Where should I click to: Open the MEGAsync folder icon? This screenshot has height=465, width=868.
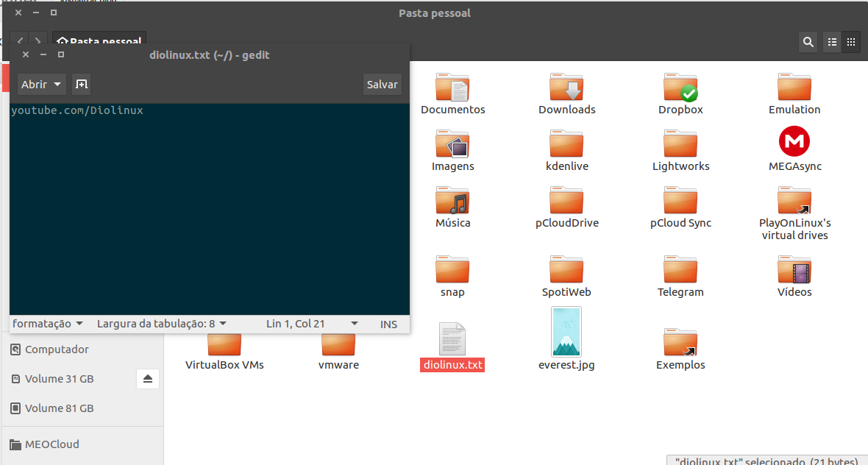[794, 142]
